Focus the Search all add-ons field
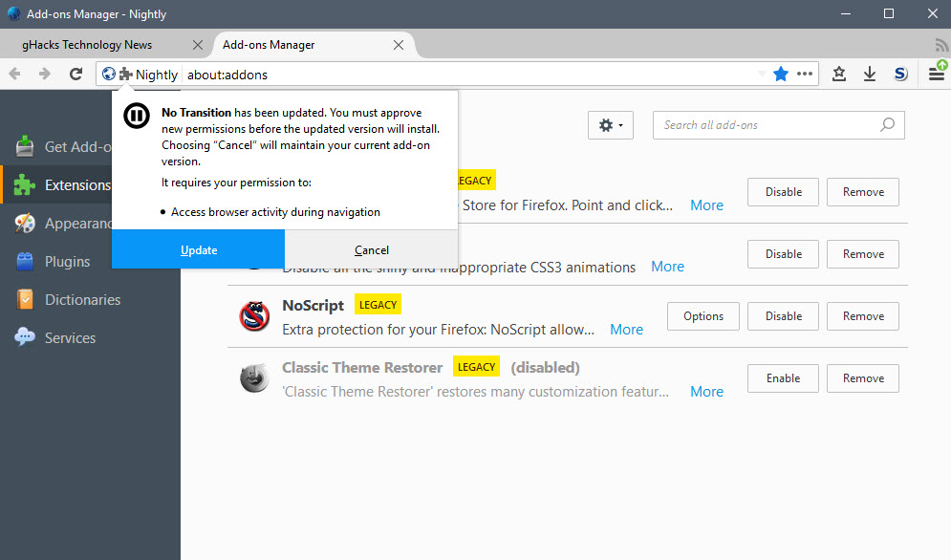Screen dimensions: 951x560 pos(778,125)
